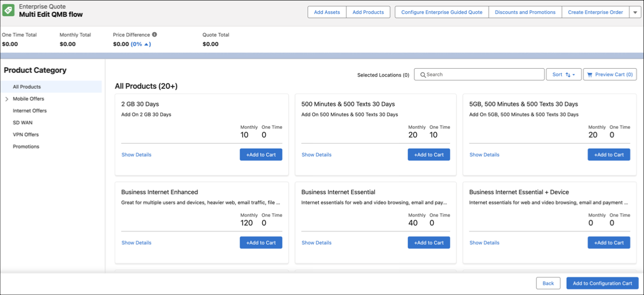Click Add Assets button
Viewport: 644px width, 295px height.
click(327, 12)
